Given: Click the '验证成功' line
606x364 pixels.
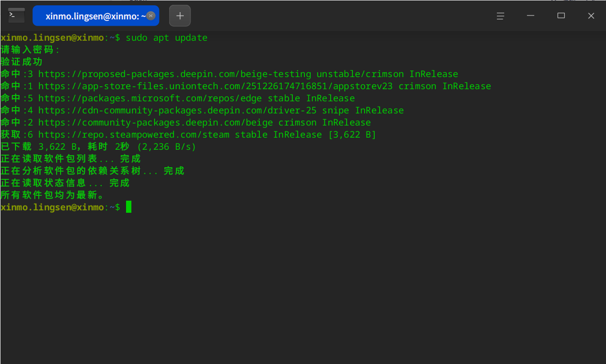Looking at the screenshot, I should [x=22, y=62].
